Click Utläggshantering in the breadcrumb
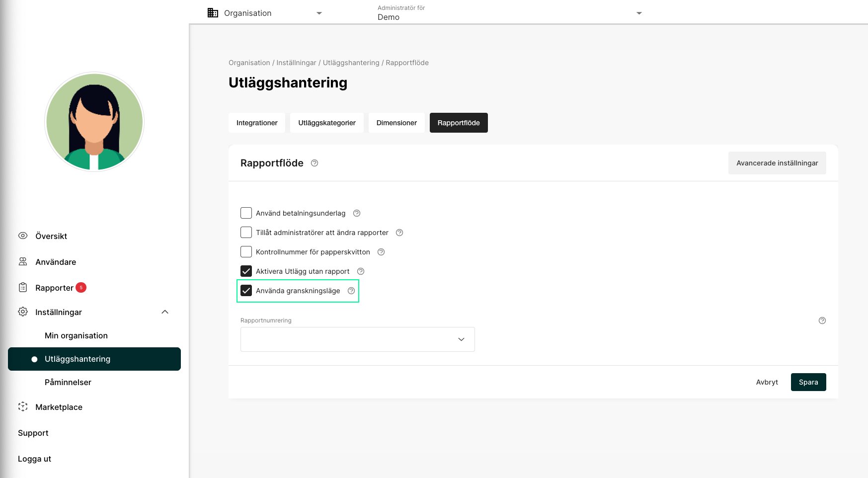The width and height of the screenshot is (868, 478). 351,63
